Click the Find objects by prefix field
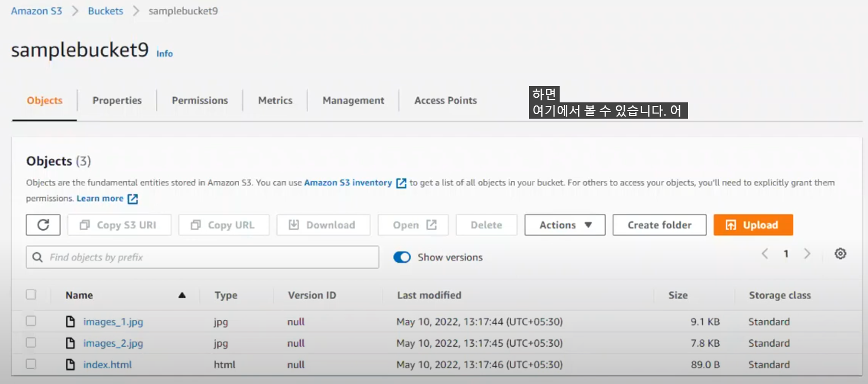Image resolution: width=868 pixels, height=384 pixels. (x=202, y=257)
